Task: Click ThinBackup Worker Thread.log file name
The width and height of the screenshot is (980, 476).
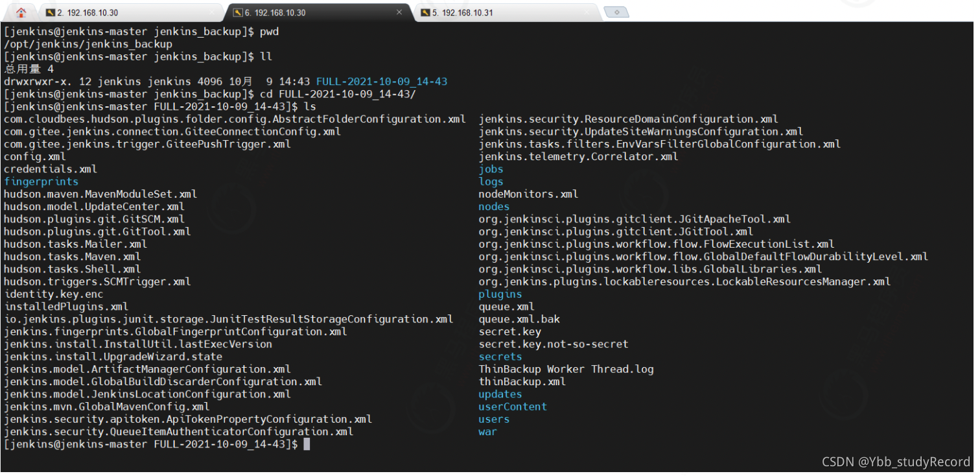Action: pyautogui.click(x=566, y=369)
